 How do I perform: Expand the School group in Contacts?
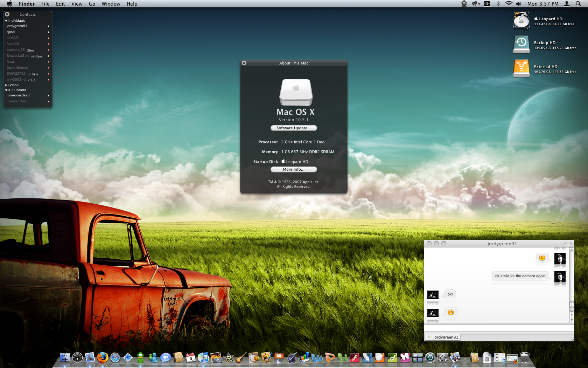6,85
